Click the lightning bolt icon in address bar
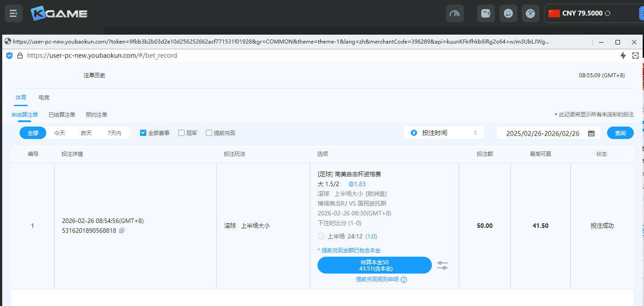 623,56
